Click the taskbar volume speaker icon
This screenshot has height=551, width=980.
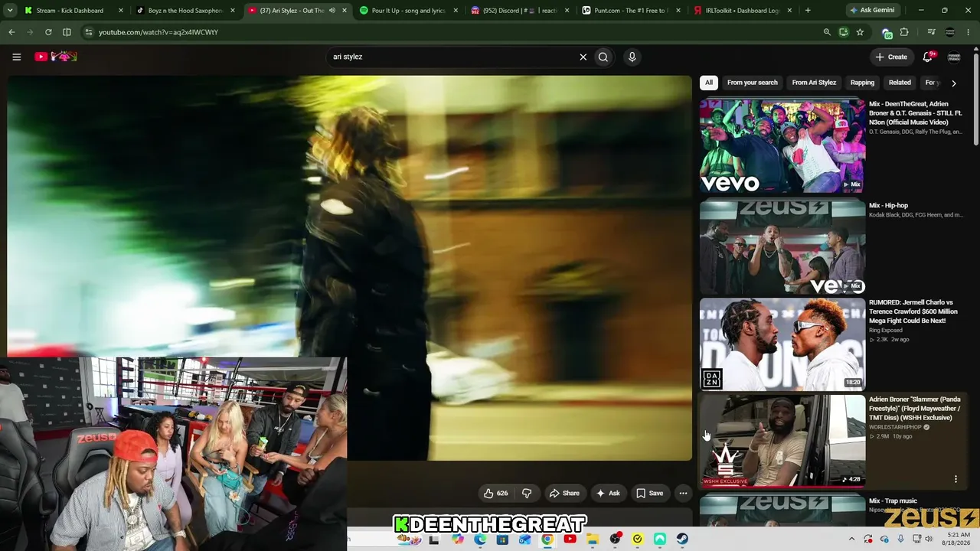tap(929, 539)
